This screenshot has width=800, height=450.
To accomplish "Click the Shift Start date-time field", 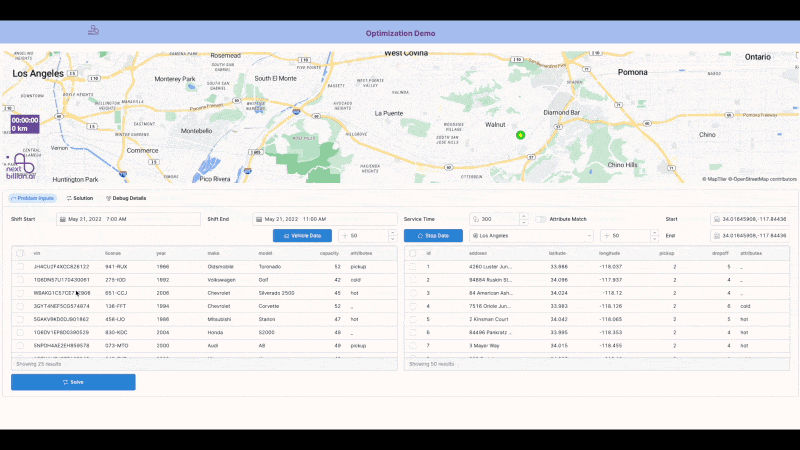I will point(128,219).
